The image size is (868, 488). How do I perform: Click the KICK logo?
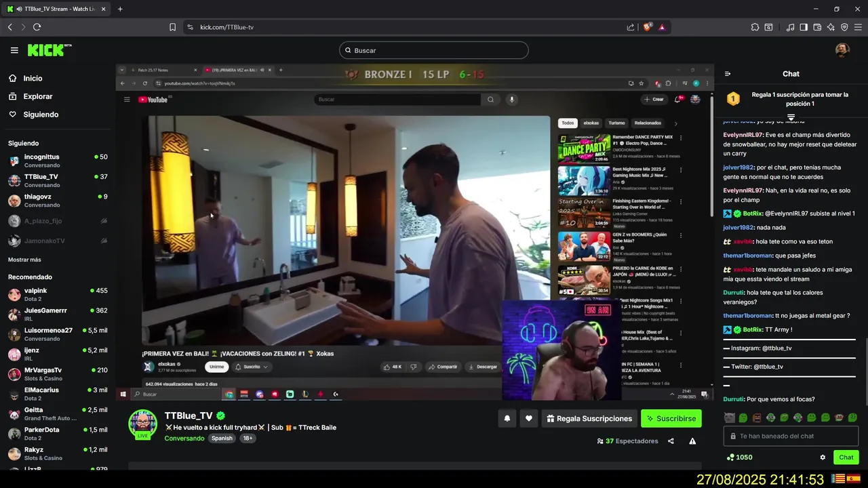tap(49, 50)
